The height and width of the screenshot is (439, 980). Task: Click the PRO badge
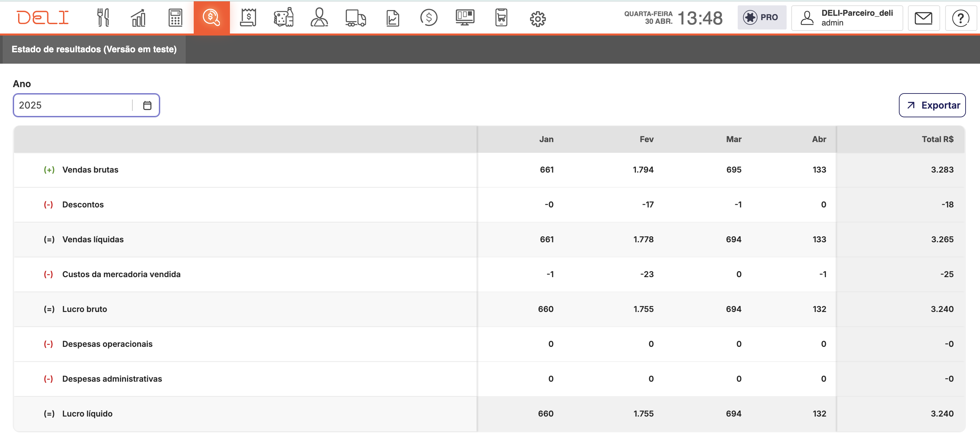761,17
